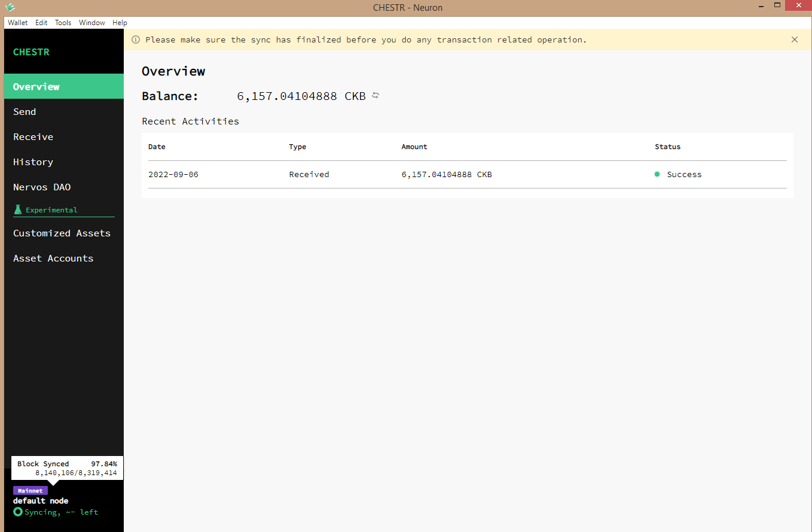Click the Block Synced progress tooltip
812x532 pixels.
point(67,468)
